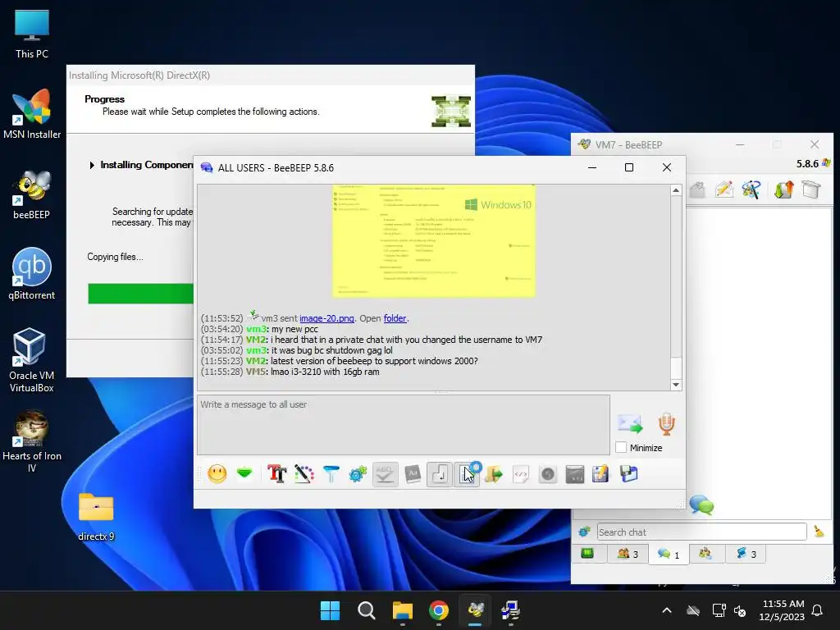Switch to the green grid home tab
The image size is (840, 630).
(587, 554)
